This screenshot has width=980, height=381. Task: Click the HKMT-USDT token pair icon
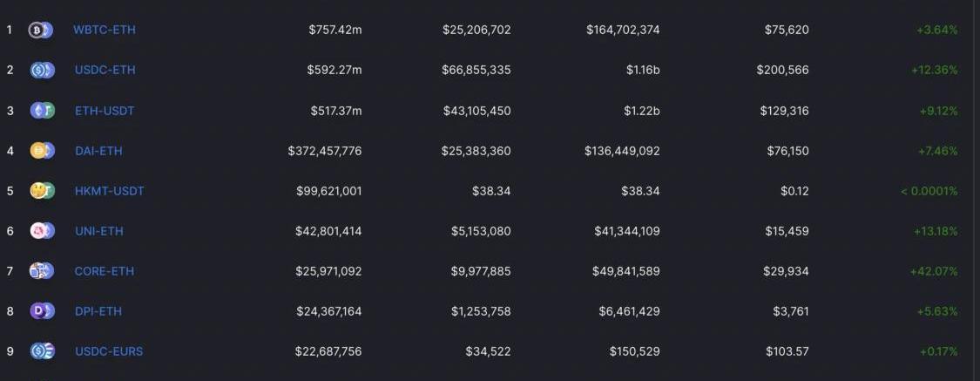tap(42, 190)
